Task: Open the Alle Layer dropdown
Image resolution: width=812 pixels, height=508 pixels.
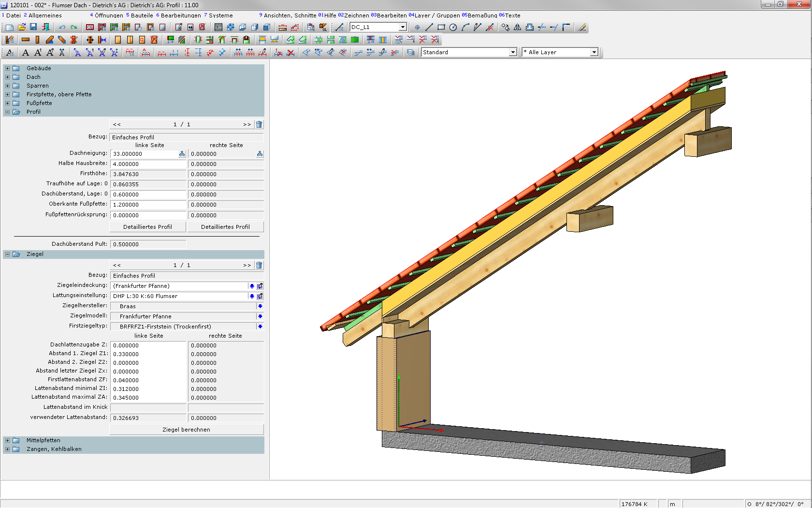Action: (594, 52)
